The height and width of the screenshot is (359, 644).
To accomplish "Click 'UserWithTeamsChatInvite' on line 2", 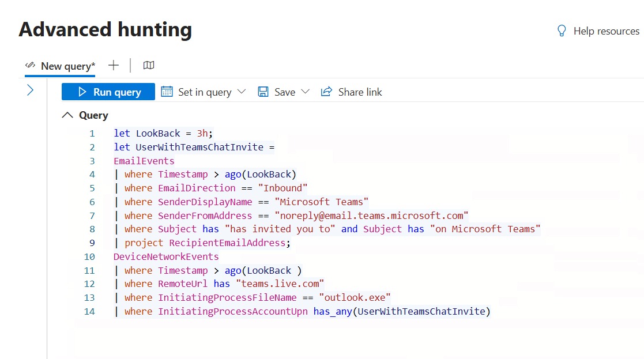I will coord(199,147).
